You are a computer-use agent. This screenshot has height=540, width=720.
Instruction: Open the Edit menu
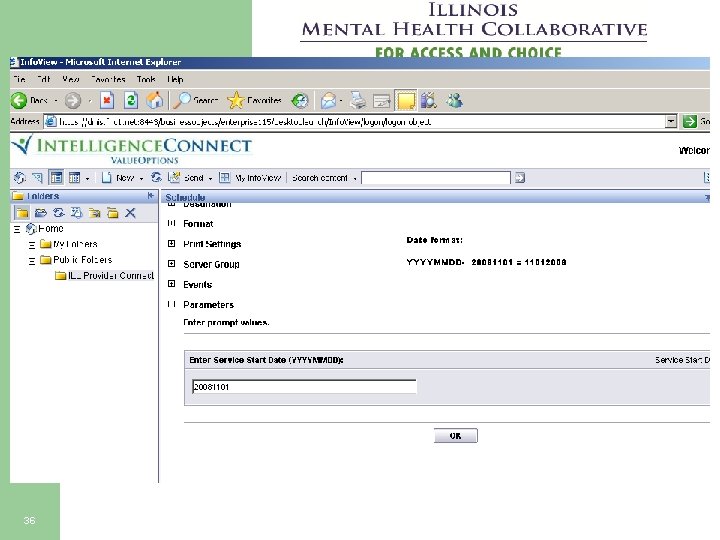coord(44,79)
